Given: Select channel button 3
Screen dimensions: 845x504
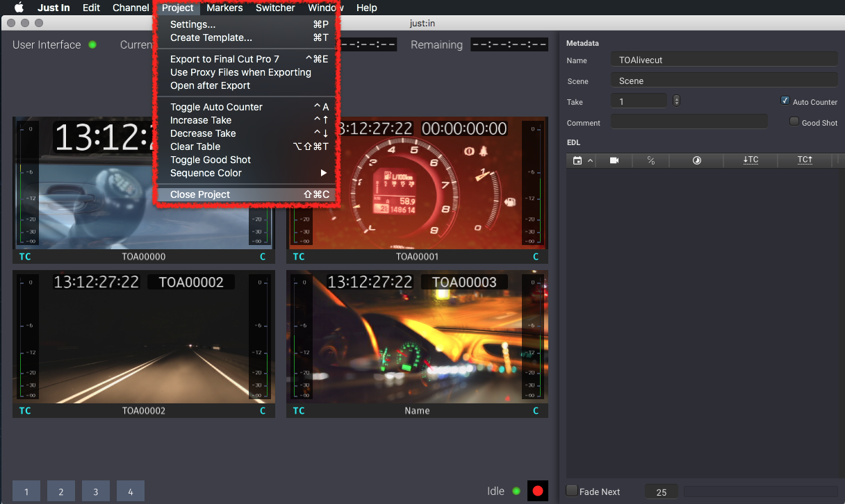Looking at the screenshot, I should click(x=96, y=491).
